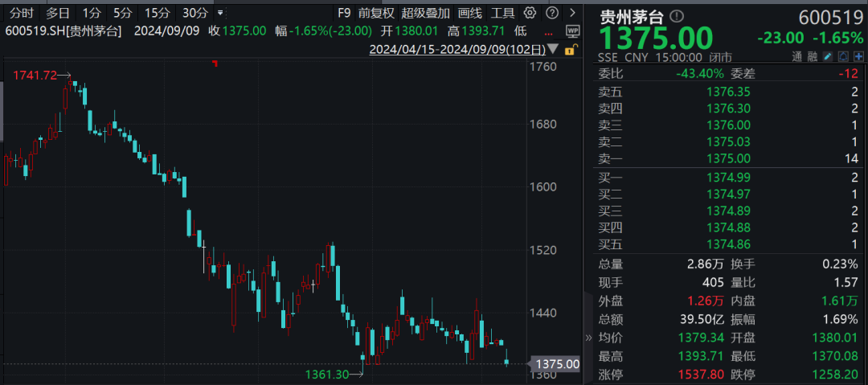Screen dimensions: 868x385
Task: Click the 买二 price 1374.97
Action: point(728,194)
